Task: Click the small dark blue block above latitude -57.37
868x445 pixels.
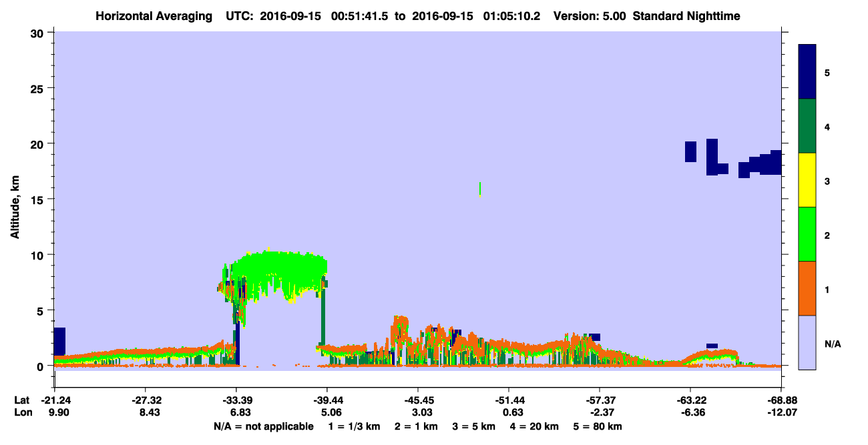Action: pyautogui.click(x=595, y=337)
